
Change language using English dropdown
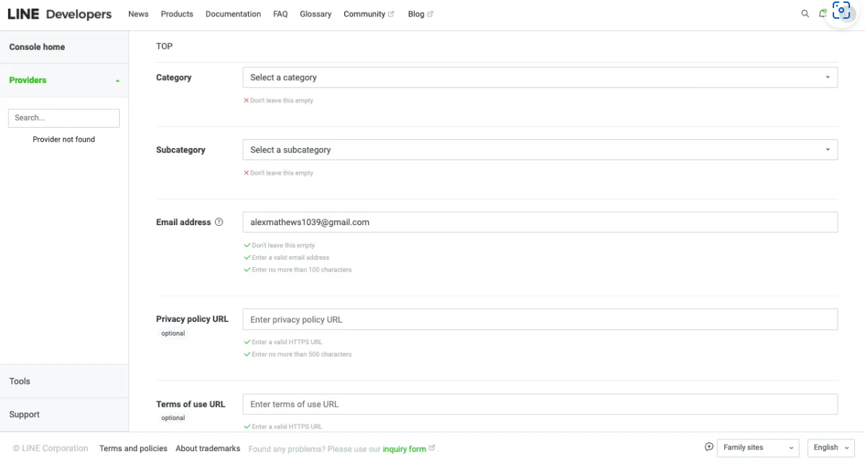(x=830, y=447)
